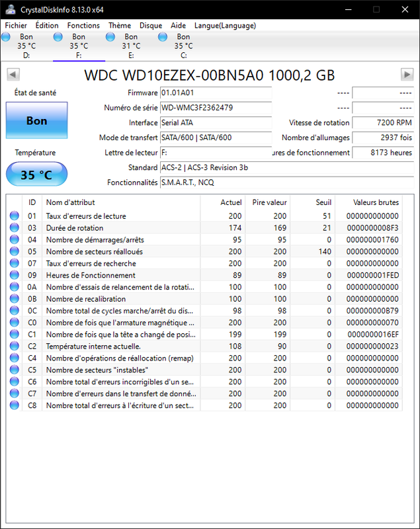420x529 pixels.
Task: Go to previous disk with left arrow
Action: 13,74
